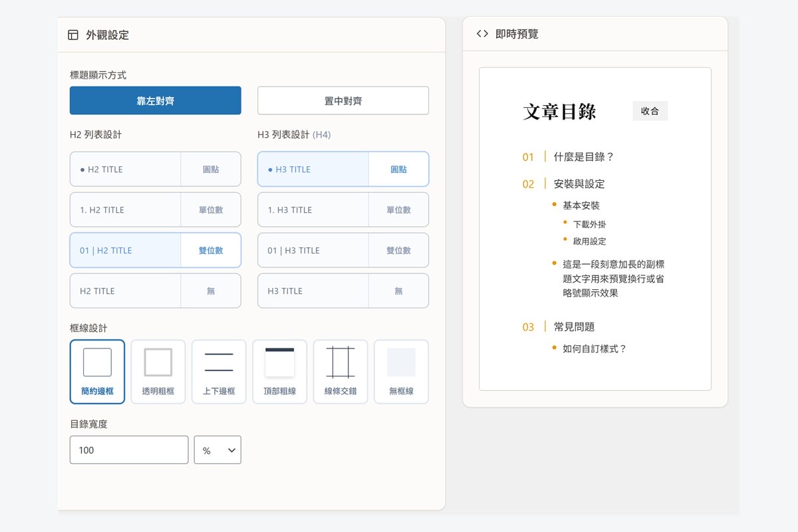798x532 pixels.
Task: Click the 啟用設定 link in preview
Action: [589, 241]
